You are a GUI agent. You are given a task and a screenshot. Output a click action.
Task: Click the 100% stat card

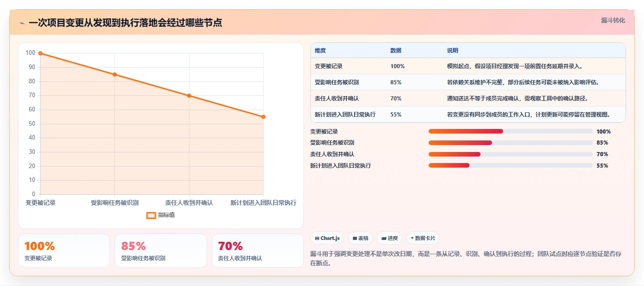[x=64, y=251]
